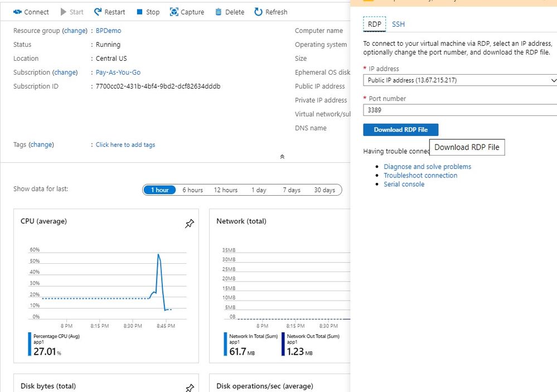
Task: Open the IP address dropdown
Action: point(460,80)
